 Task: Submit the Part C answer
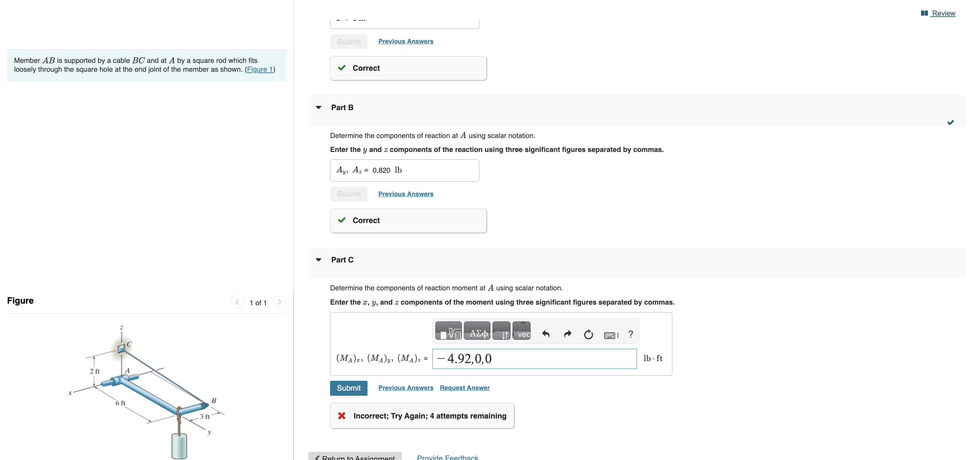[348, 388]
